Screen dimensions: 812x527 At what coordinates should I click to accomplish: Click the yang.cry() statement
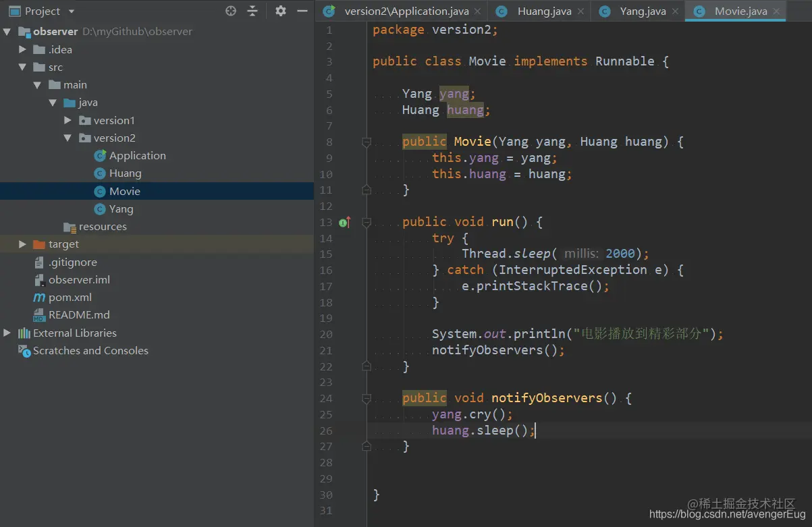point(472,414)
